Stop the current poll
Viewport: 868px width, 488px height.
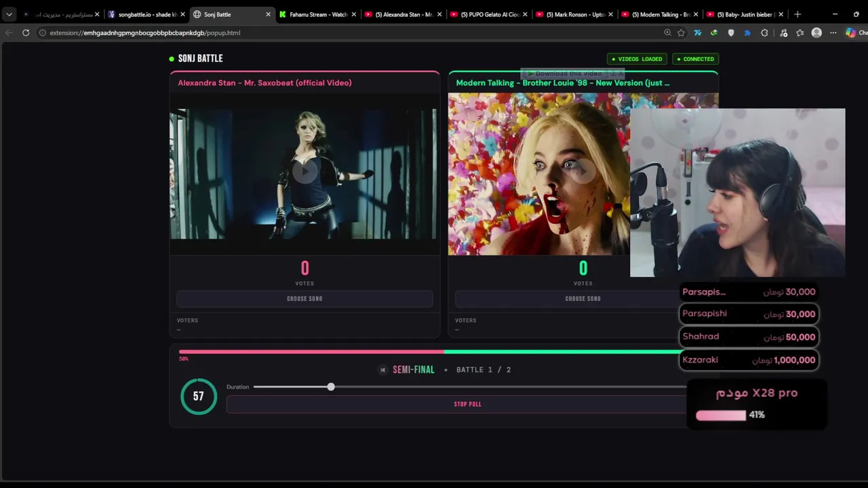click(x=468, y=405)
